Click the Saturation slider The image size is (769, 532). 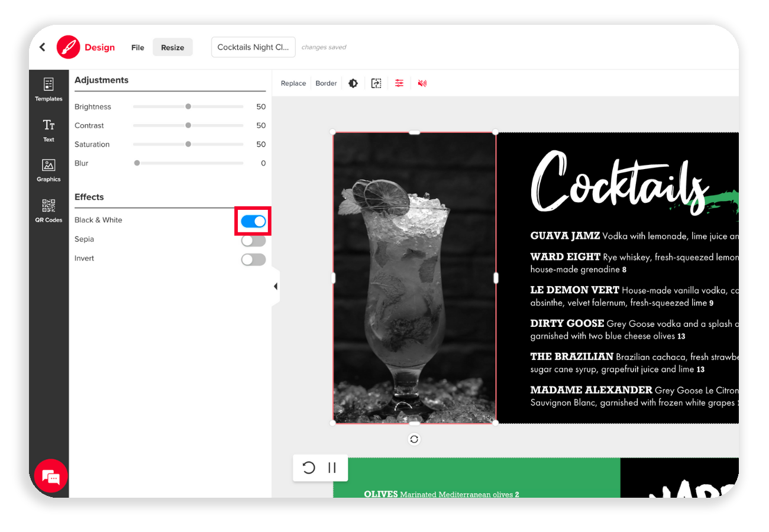click(x=188, y=144)
